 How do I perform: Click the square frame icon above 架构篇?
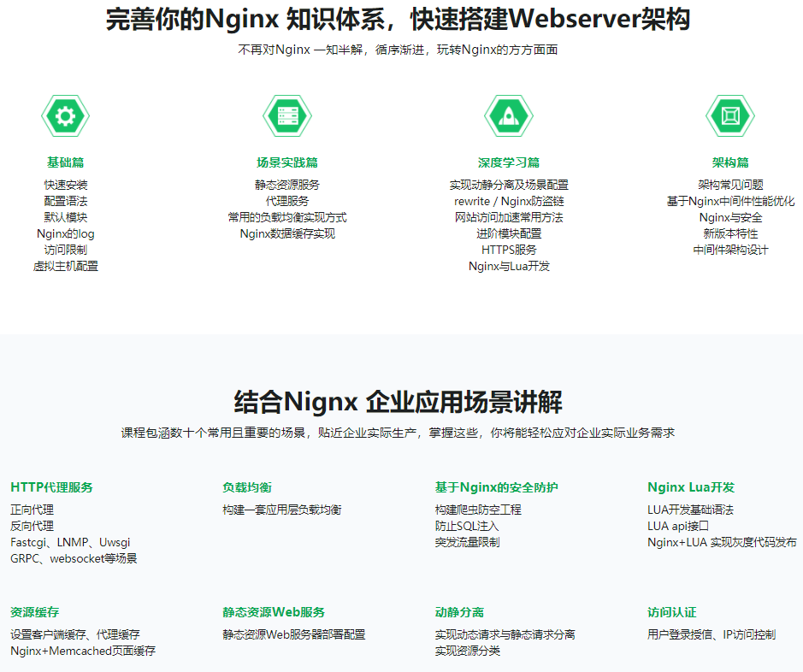coord(730,115)
